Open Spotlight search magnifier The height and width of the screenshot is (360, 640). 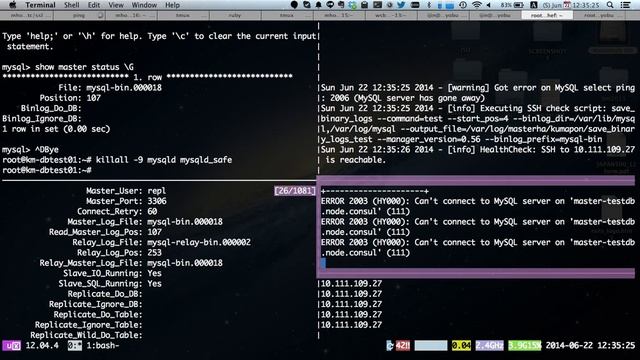click(610, 5)
